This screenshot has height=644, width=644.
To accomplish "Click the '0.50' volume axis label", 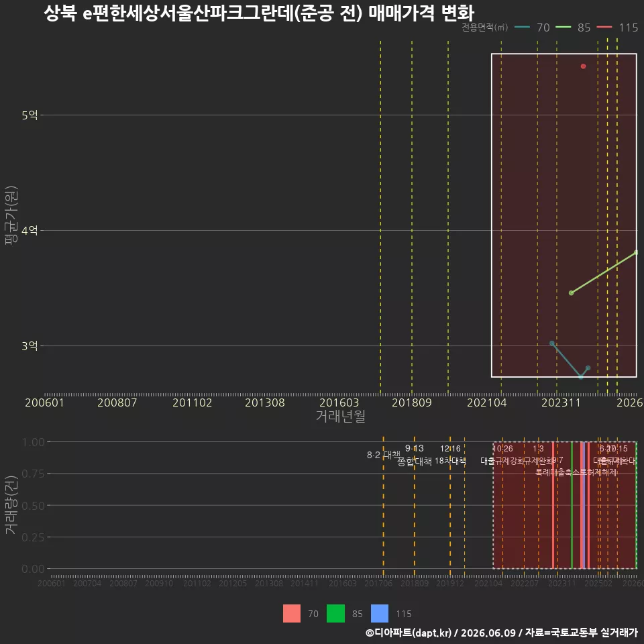I will 33,506.
